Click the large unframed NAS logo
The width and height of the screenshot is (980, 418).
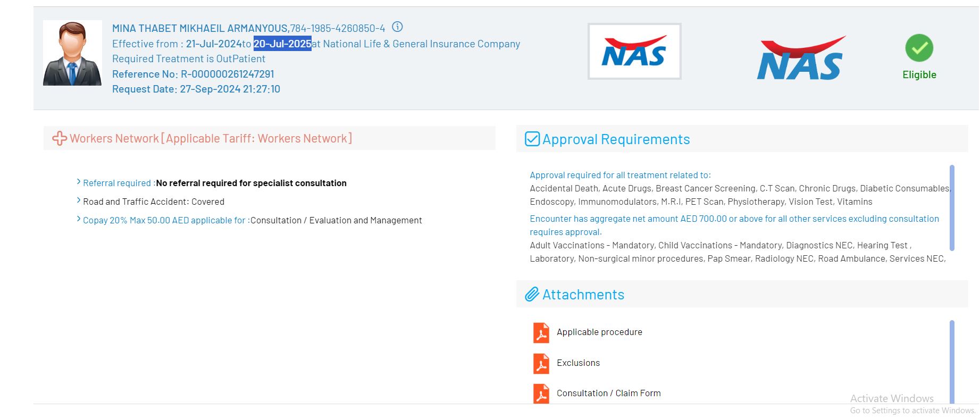[801, 58]
